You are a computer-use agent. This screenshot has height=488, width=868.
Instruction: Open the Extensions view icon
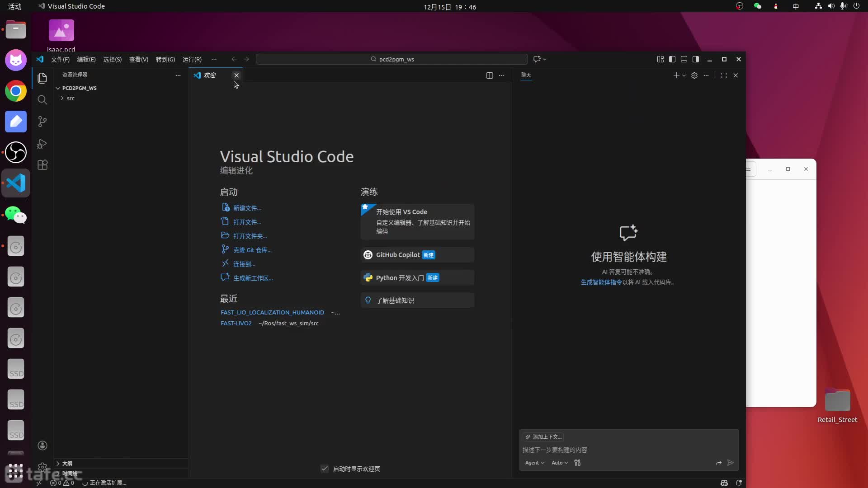pos(42,165)
